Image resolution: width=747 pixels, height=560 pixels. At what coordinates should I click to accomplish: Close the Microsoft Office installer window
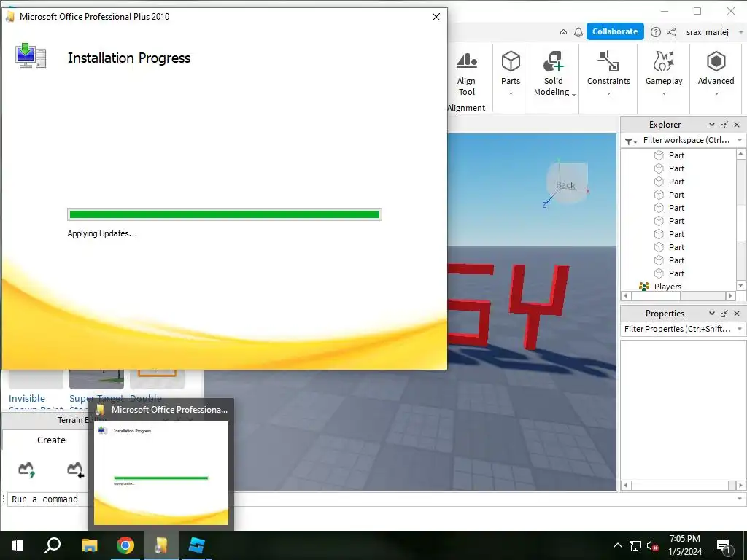click(436, 17)
